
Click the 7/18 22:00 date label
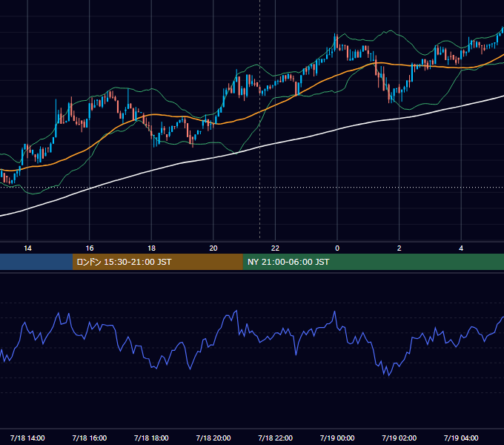click(x=276, y=438)
